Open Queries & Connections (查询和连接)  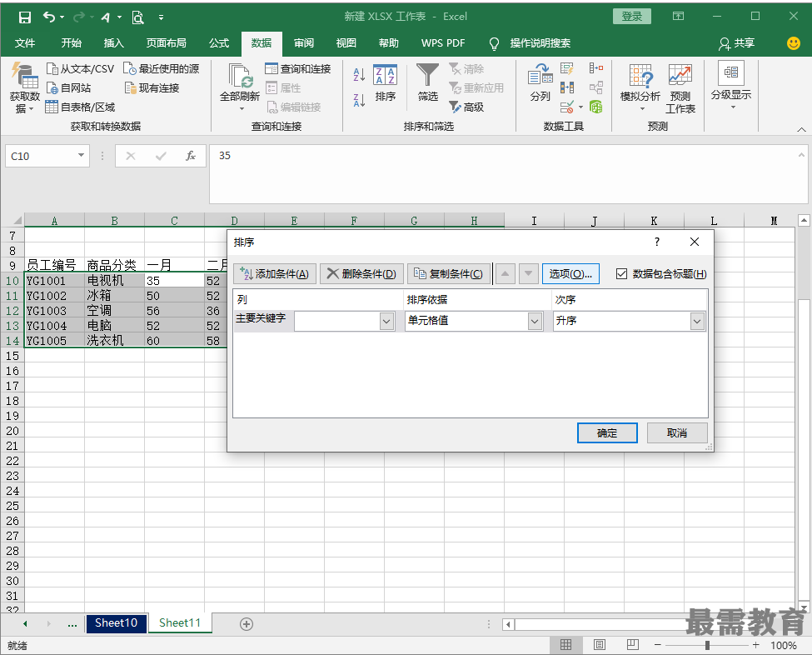pos(298,68)
